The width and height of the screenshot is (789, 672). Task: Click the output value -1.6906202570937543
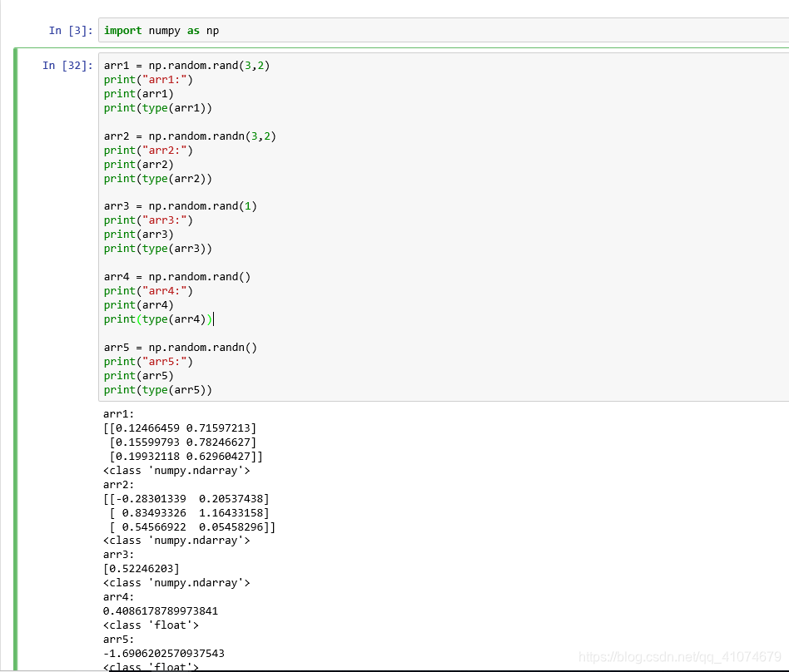164,653
